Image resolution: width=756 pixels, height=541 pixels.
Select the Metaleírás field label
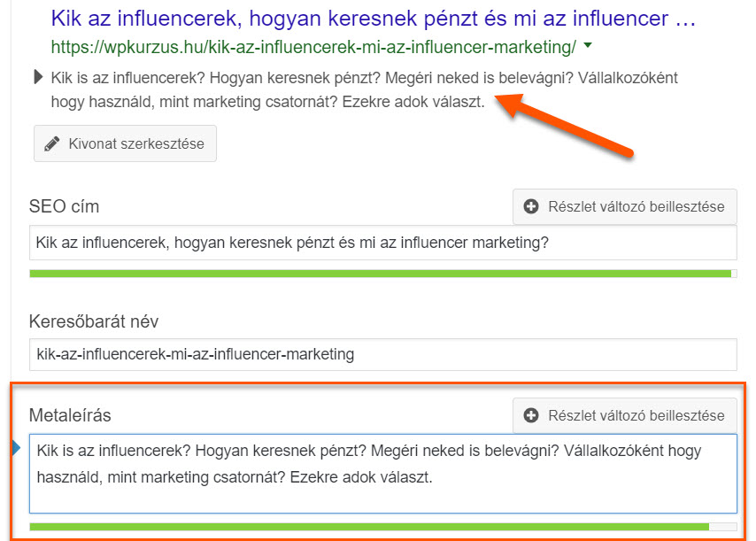[x=70, y=415]
